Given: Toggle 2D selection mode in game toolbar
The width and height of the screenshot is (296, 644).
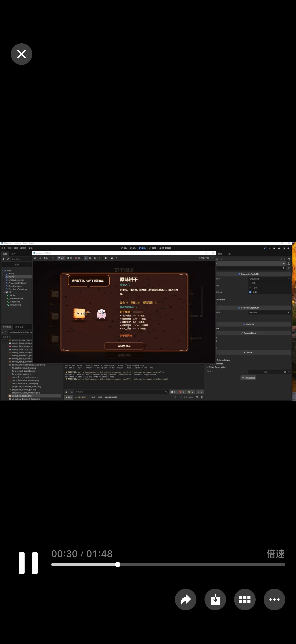Looking at the screenshot, I should (70, 258).
